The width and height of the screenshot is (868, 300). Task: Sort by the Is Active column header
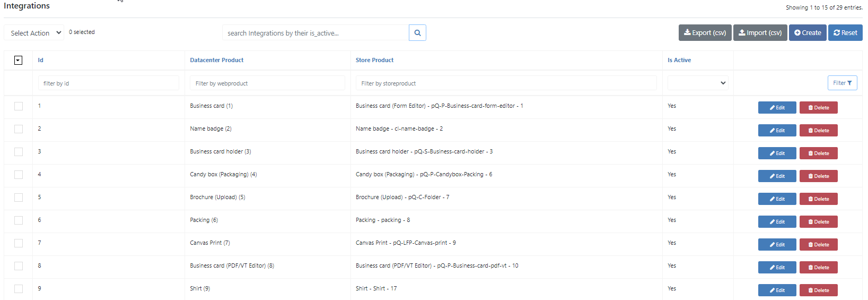(x=679, y=60)
